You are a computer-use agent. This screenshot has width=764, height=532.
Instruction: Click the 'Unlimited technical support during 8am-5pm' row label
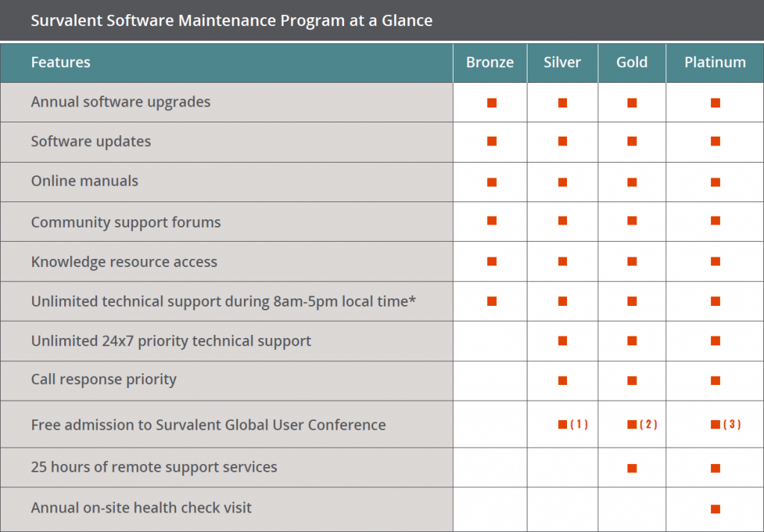point(223,301)
